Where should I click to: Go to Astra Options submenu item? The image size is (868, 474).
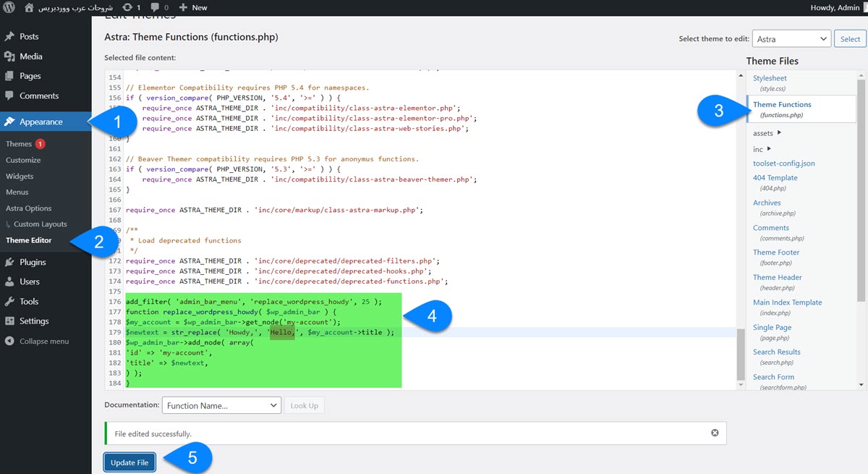29,208
